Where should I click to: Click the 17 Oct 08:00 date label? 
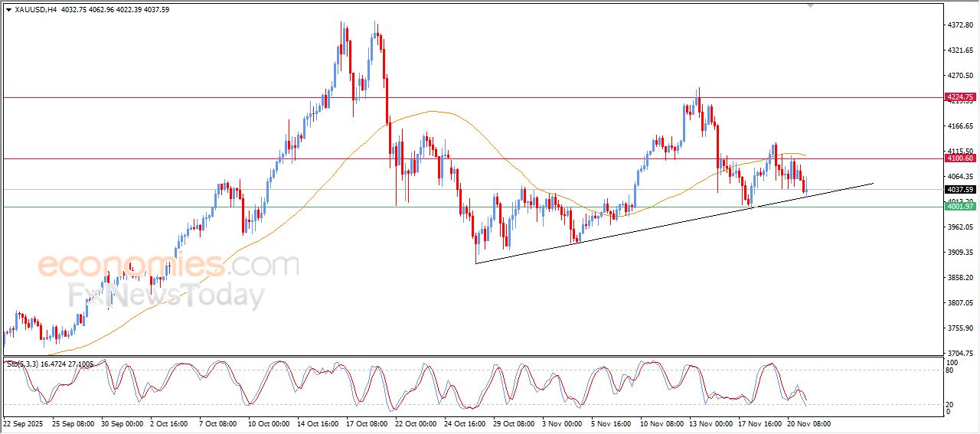click(x=367, y=423)
